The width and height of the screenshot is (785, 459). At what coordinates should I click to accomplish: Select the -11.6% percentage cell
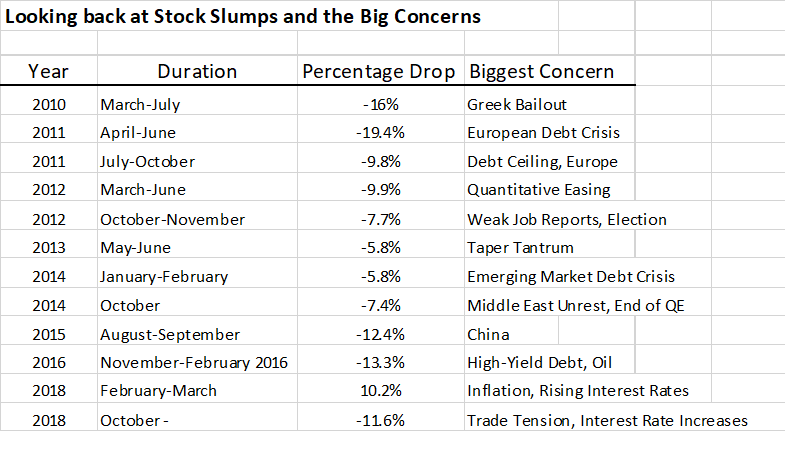(380, 420)
